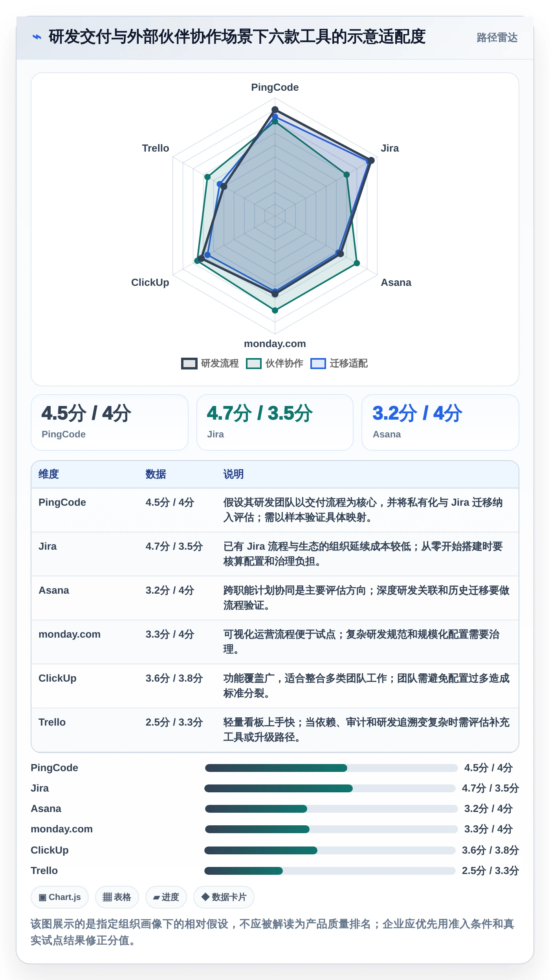The image size is (550, 980).
Task: Click the dark Jira vertex point on the radar
Action: coord(371,160)
